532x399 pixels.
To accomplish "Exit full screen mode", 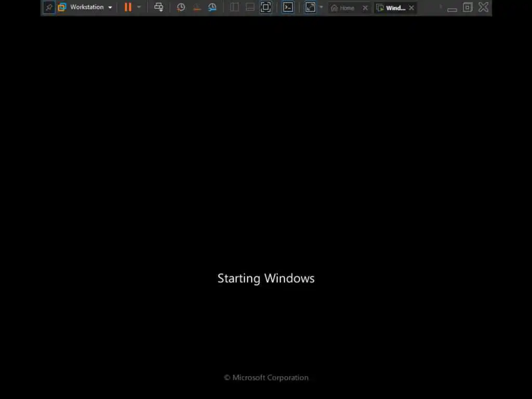I will pos(265,7).
